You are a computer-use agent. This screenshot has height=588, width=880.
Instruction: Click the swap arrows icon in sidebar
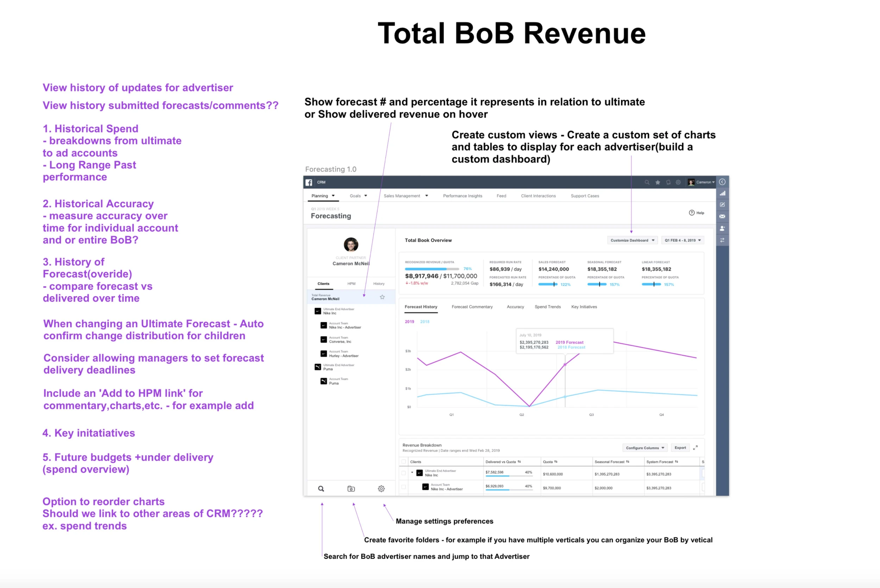tap(722, 240)
